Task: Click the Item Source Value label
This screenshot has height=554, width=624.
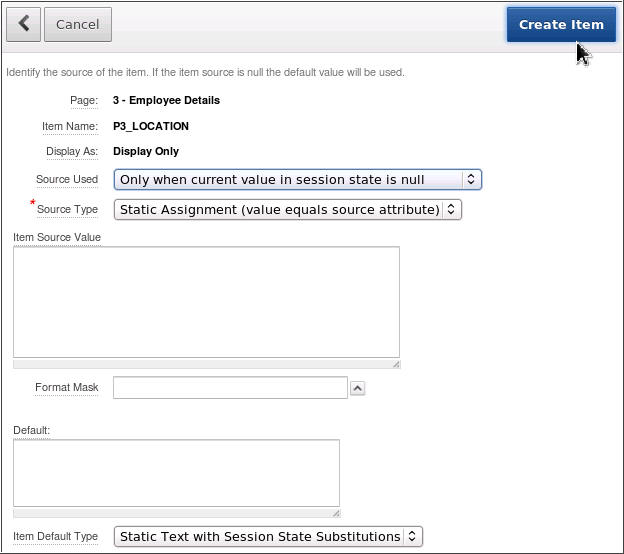Action: click(57, 237)
